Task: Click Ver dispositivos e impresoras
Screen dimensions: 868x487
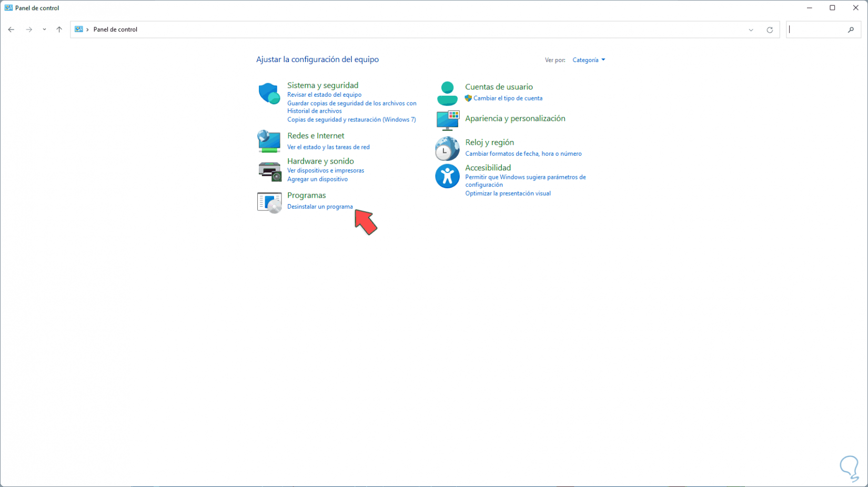Action: 326,170
